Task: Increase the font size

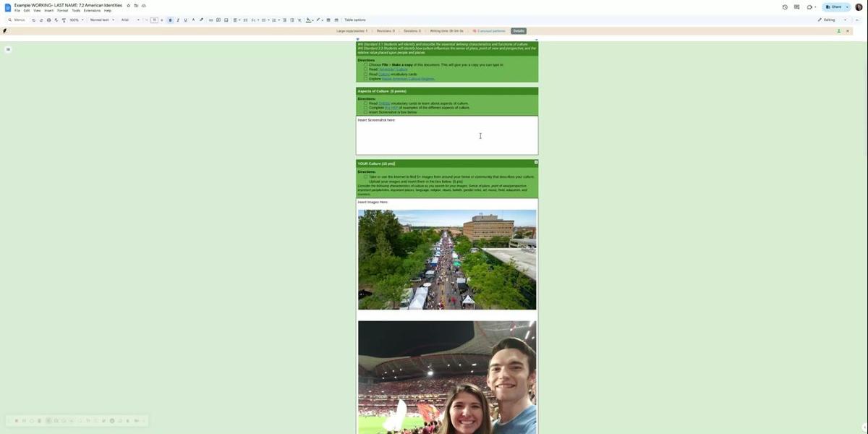Action: click(x=162, y=20)
